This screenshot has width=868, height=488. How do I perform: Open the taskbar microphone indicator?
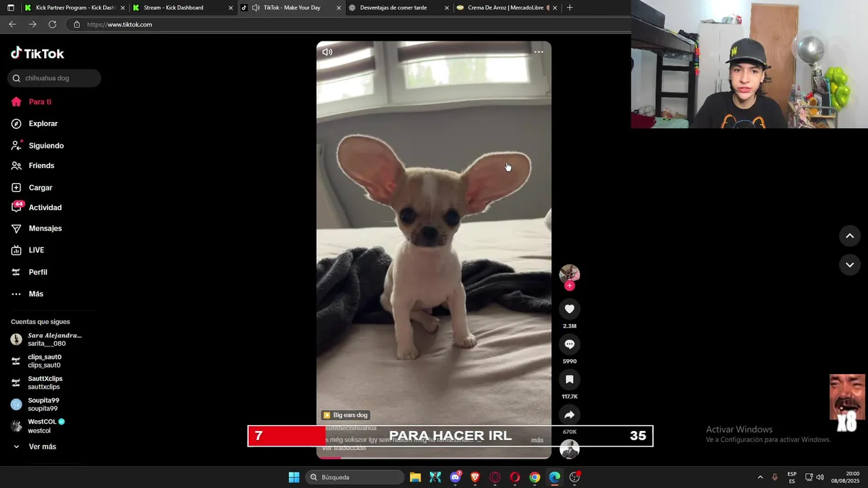(x=775, y=477)
